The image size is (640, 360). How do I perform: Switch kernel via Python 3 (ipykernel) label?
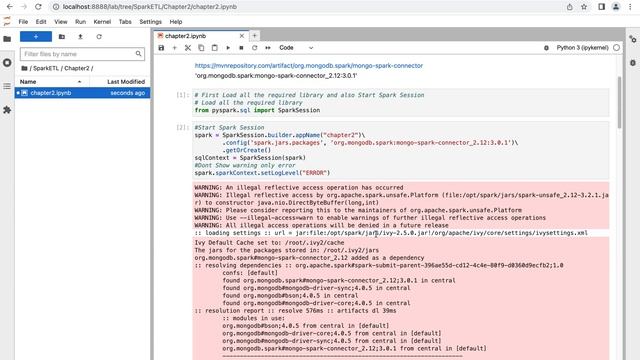point(582,48)
